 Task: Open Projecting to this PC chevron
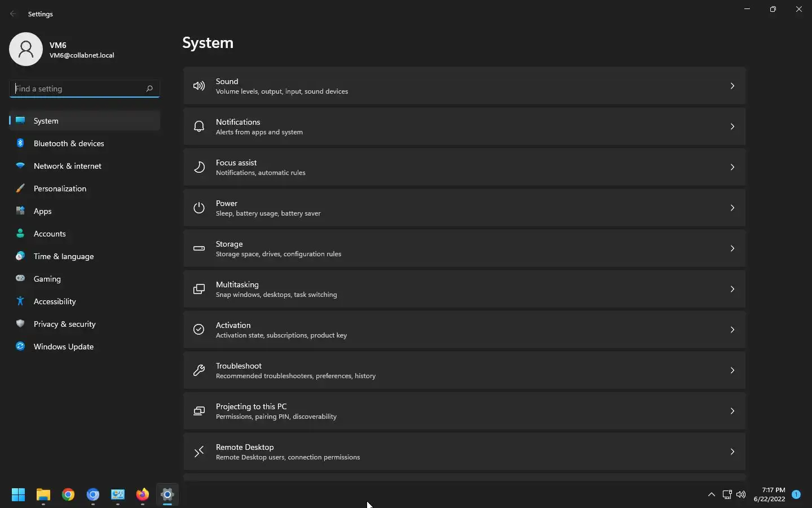click(732, 411)
